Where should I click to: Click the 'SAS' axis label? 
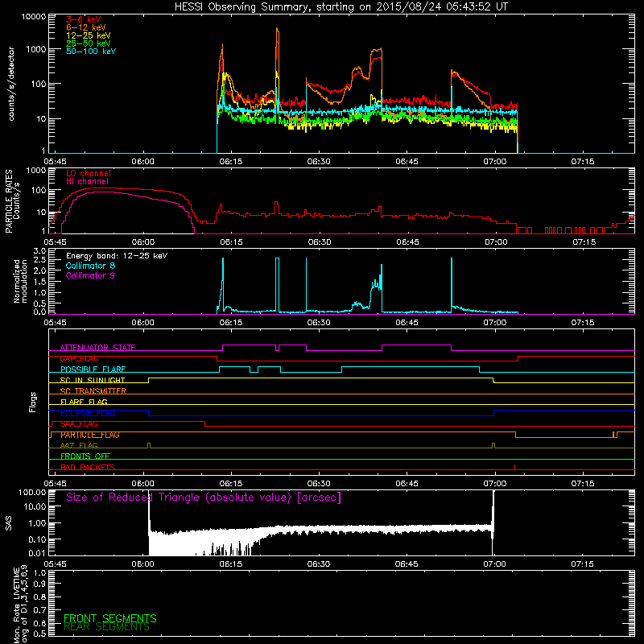8,523
